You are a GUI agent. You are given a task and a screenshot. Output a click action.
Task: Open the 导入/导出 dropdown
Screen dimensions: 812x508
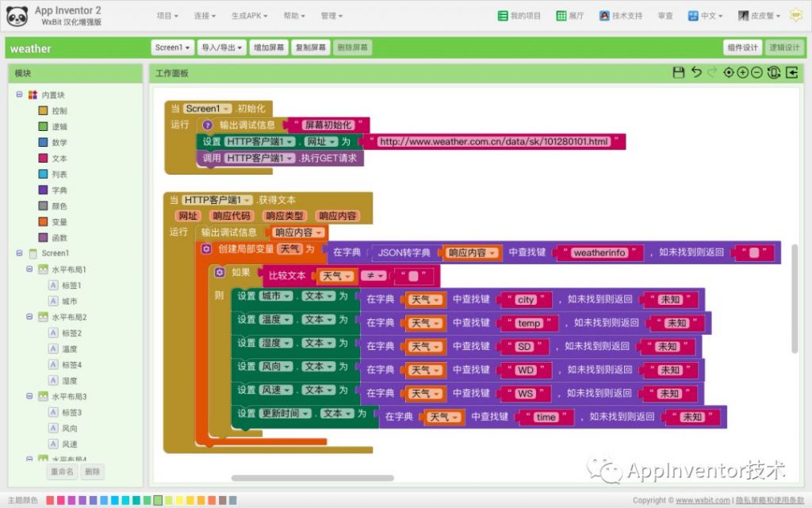(x=221, y=48)
